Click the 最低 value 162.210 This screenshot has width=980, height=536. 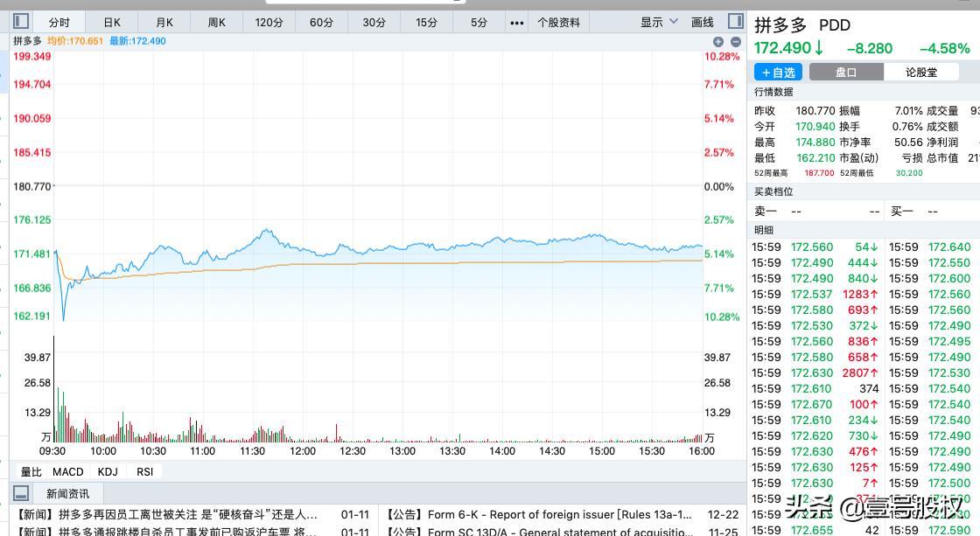815,158
